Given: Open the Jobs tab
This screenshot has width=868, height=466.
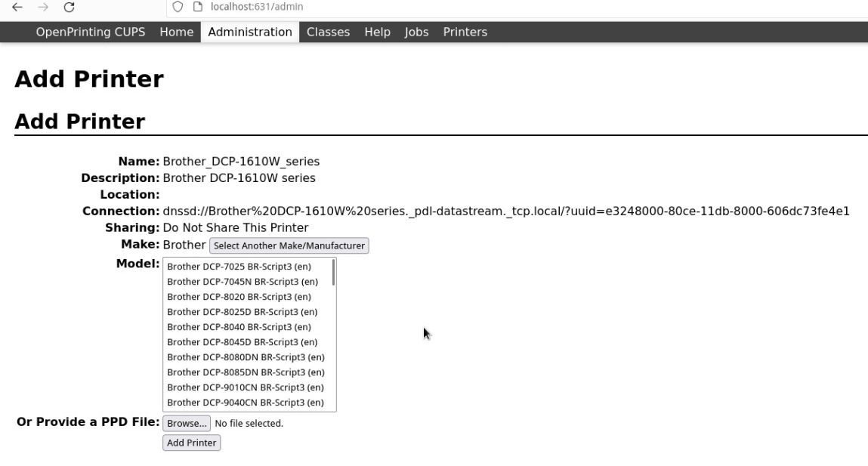Looking at the screenshot, I should (x=416, y=32).
